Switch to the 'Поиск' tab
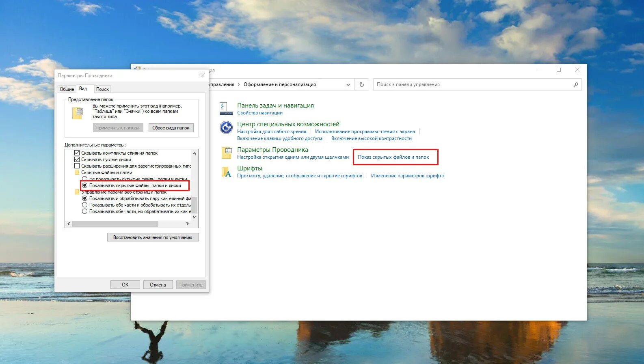Viewport: 644px width, 364px height. tap(102, 89)
